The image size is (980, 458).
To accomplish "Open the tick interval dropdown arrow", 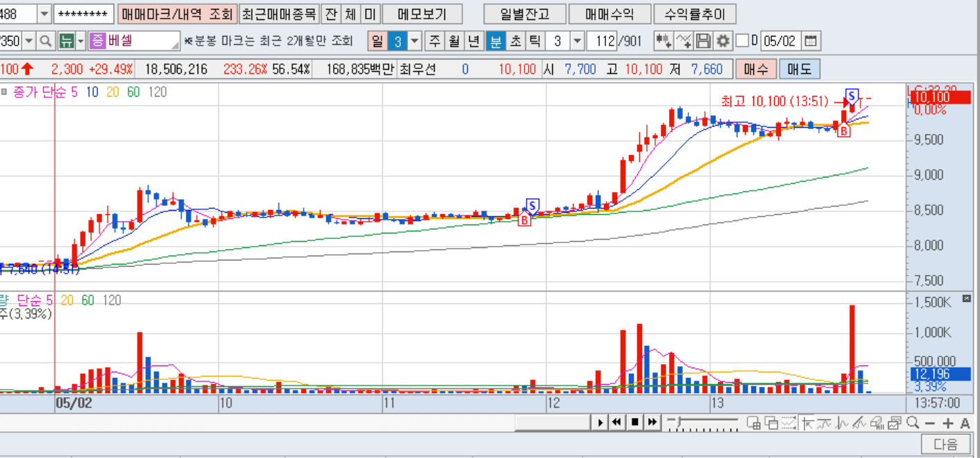I will (578, 41).
